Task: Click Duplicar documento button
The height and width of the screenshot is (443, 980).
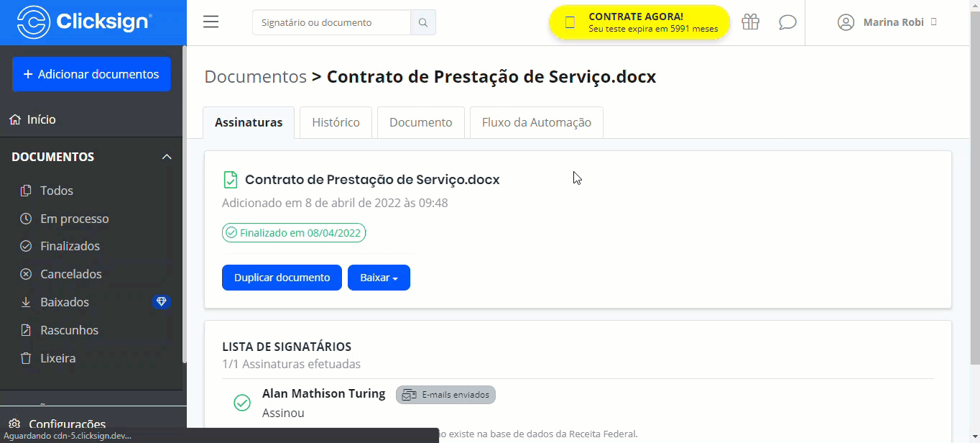Action: click(x=282, y=278)
